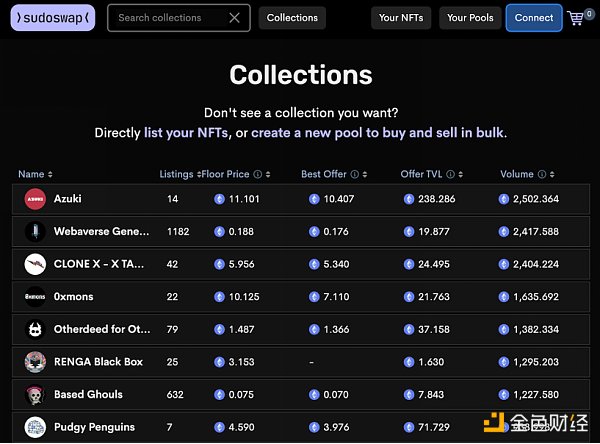Screen dimensions: 600x444
Task: Click ETH icon beside Webaverse best offer
Action: click(x=314, y=232)
